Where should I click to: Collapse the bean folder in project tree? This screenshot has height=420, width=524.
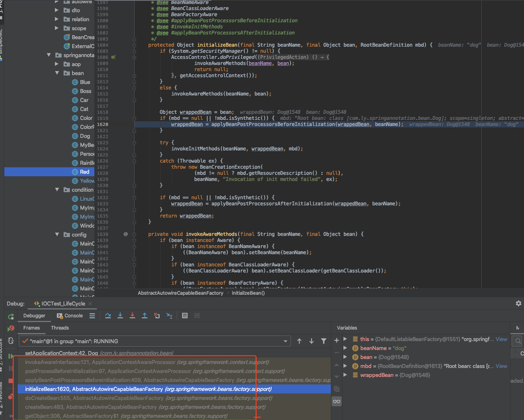57,73
